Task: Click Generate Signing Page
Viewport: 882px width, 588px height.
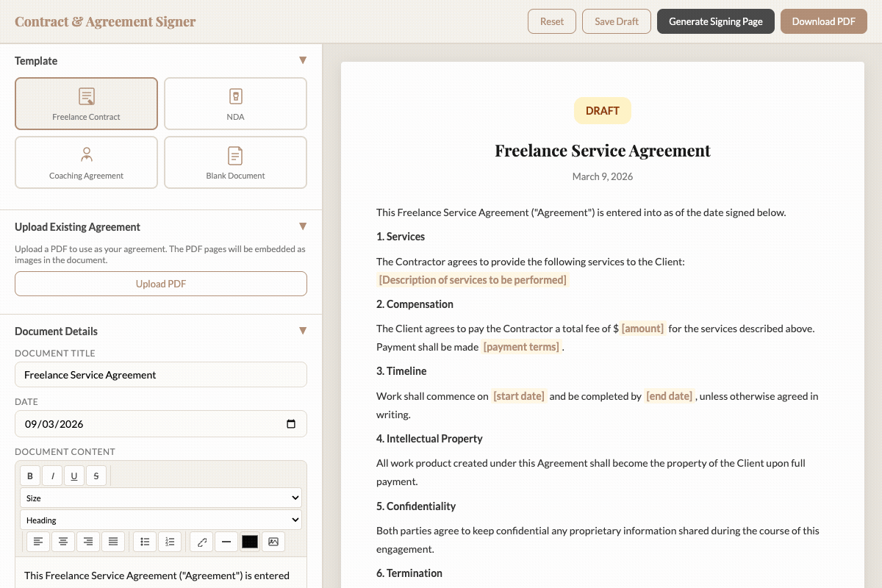Action: (x=716, y=21)
